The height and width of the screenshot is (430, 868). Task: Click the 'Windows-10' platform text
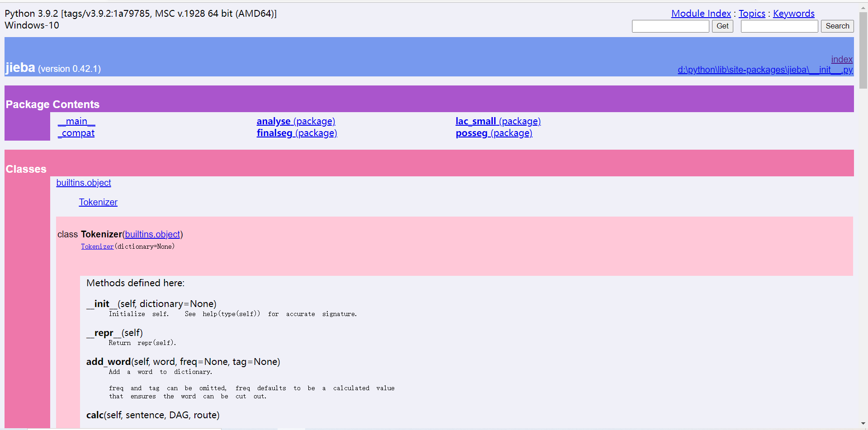32,25
